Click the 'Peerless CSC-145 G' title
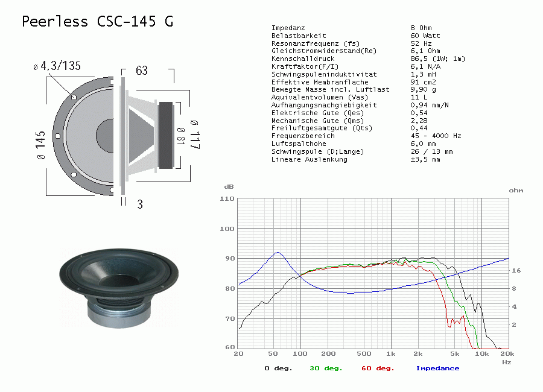Image resolution: width=543 pixels, height=392 pixels. click(x=97, y=22)
